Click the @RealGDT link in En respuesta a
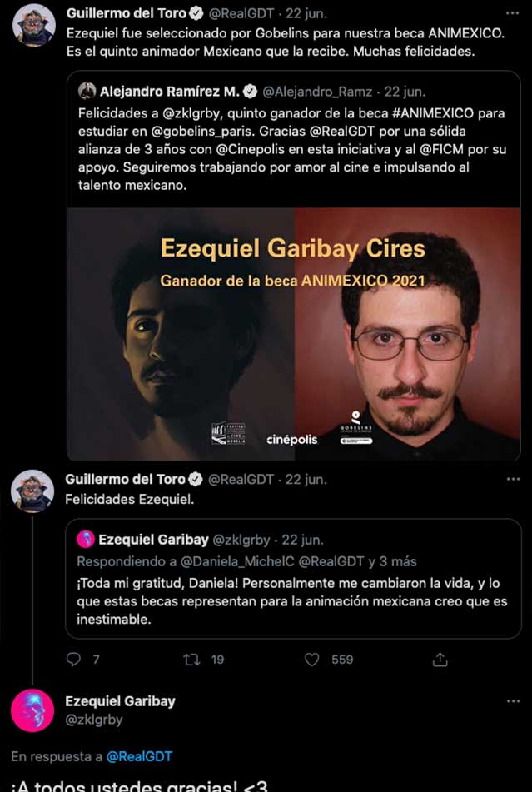The width and height of the screenshot is (532, 792). 139,756
